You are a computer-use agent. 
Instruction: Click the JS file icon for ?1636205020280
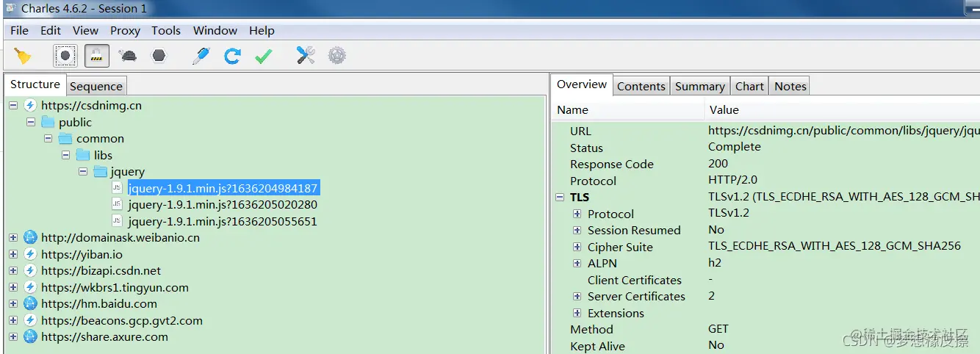click(117, 205)
